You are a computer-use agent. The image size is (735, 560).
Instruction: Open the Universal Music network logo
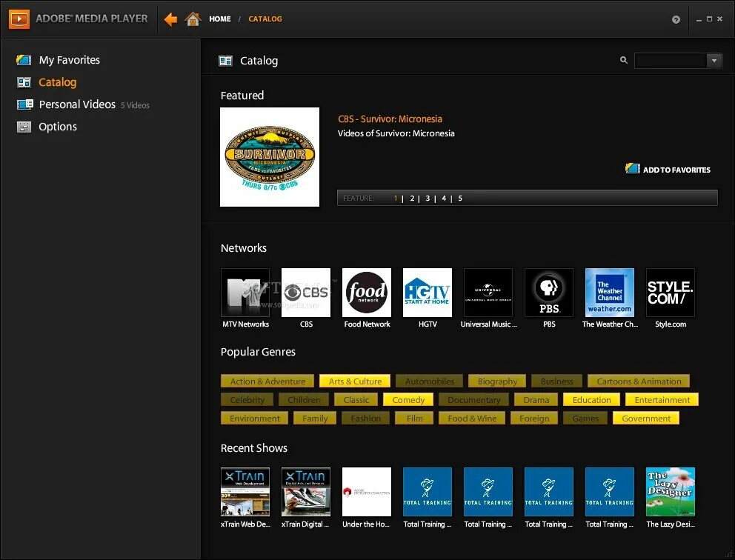click(x=488, y=293)
